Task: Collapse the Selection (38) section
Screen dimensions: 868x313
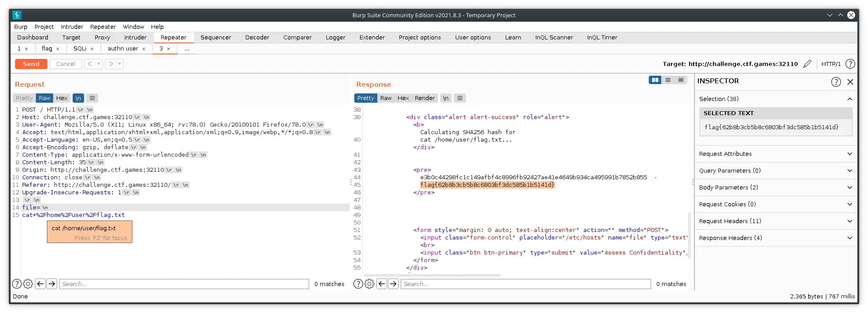Action: click(849, 99)
